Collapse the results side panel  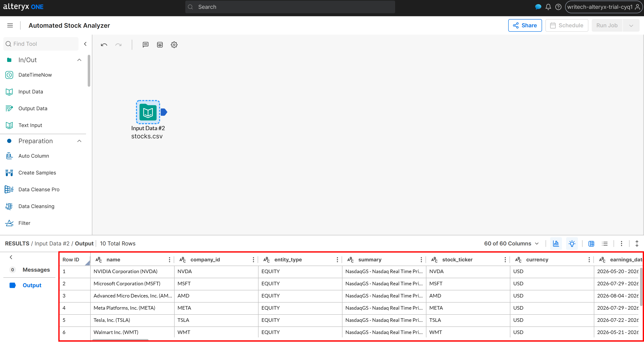click(11, 257)
